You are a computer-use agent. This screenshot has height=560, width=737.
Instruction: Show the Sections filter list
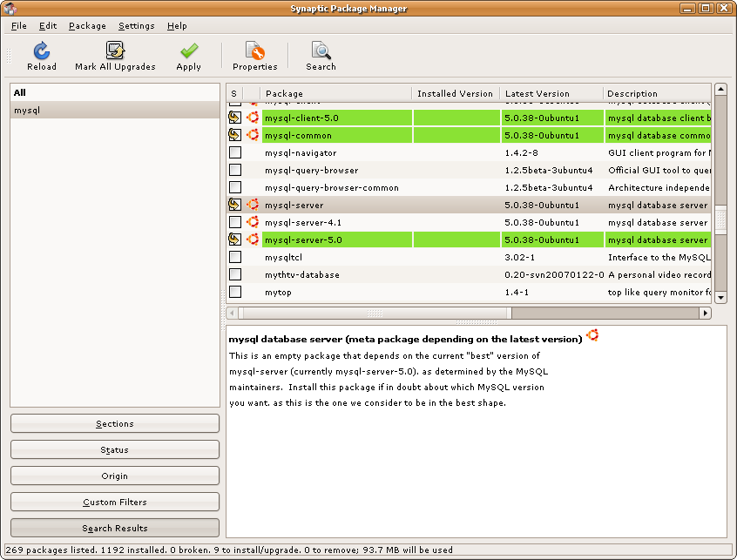(x=115, y=423)
